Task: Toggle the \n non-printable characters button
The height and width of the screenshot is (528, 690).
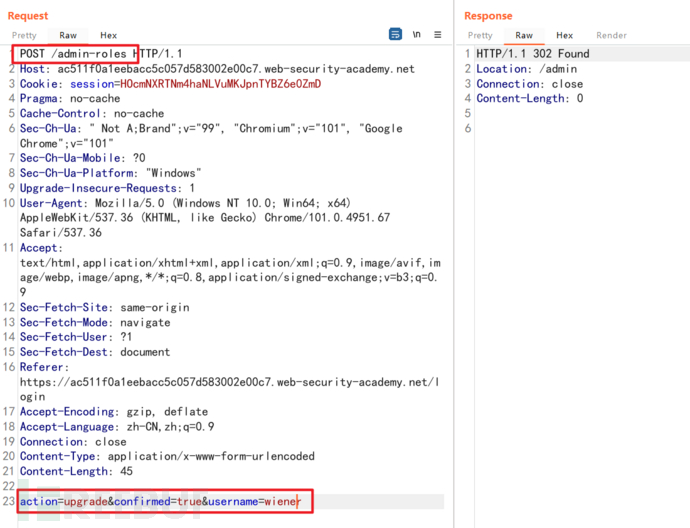Action: (416, 34)
